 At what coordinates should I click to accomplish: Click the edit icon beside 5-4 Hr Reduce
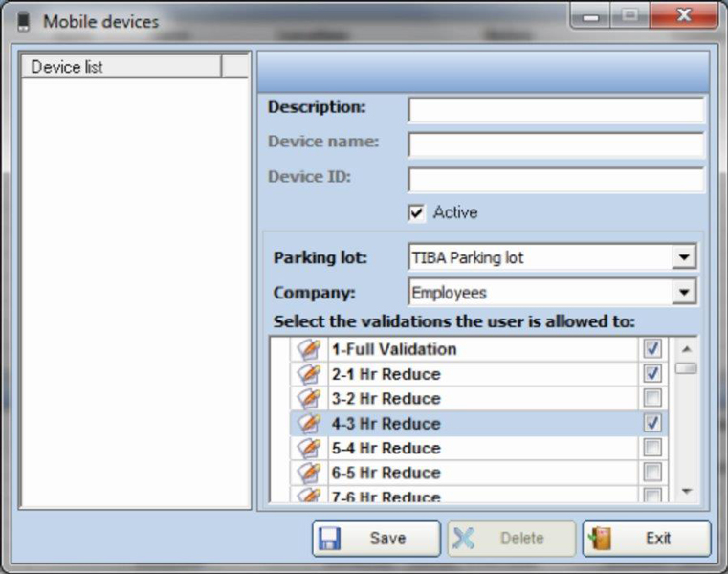pos(309,449)
